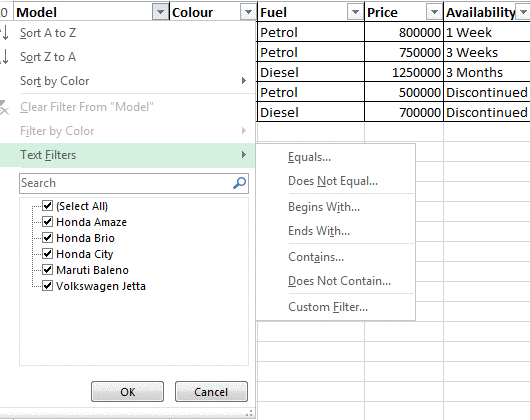This screenshot has width=530, height=420.
Task: Choose Begins With... filter
Action: [x=336, y=207]
